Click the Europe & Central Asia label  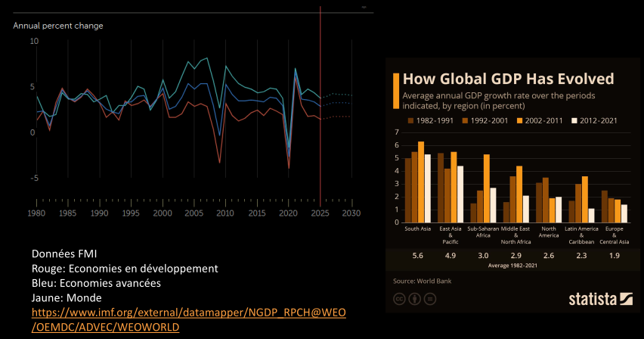click(x=613, y=235)
